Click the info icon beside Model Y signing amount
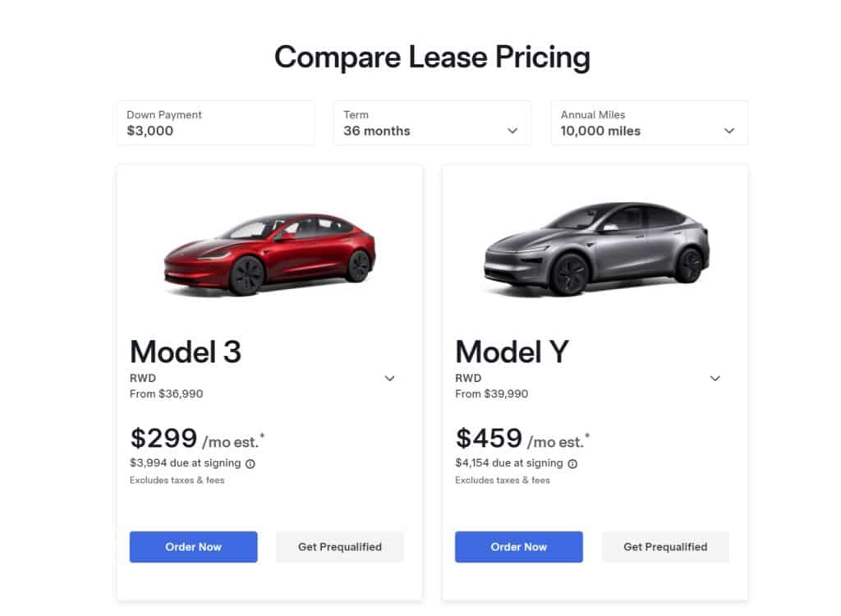This screenshot has width=841, height=616. [572, 463]
